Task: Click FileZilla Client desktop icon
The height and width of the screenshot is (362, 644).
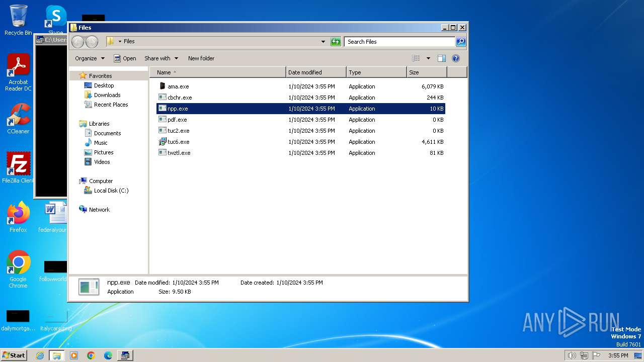Action: pyautogui.click(x=18, y=168)
